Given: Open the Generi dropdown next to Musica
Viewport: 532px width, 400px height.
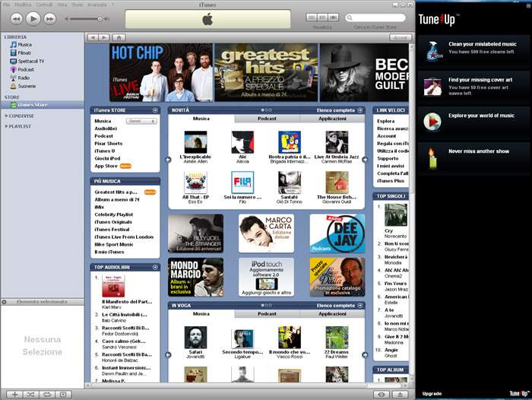Looking at the screenshot, I should [141, 121].
